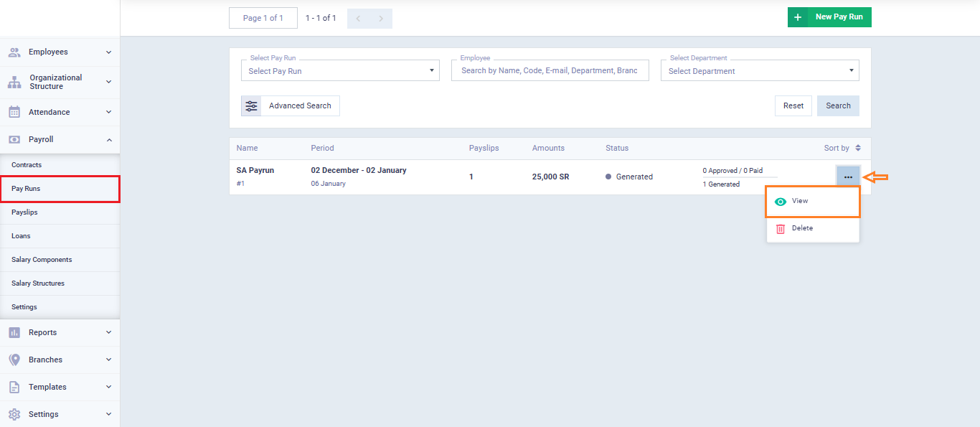Viewport: 980px width, 427px height.
Task: Click the Branches location pin icon
Action: click(14, 360)
